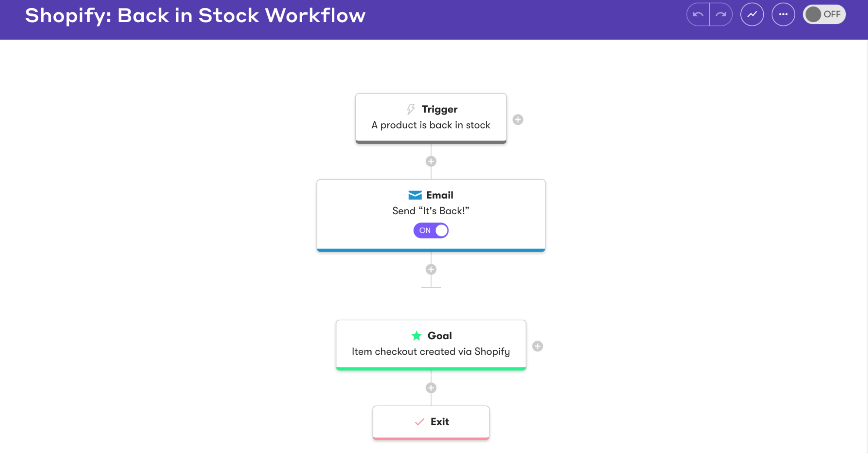Image resolution: width=868 pixels, height=454 pixels.
Task: Open the more options ellipsis menu
Action: click(783, 14)
